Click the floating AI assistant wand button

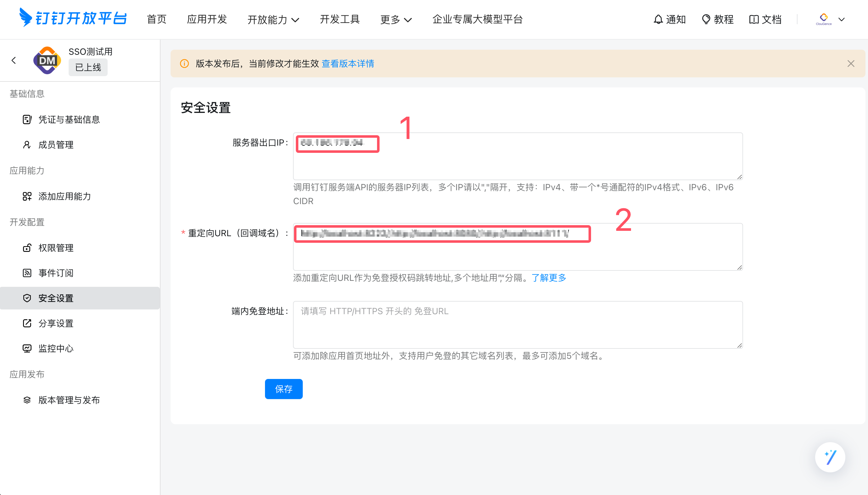pyautogui.click(x=830, y=457)
